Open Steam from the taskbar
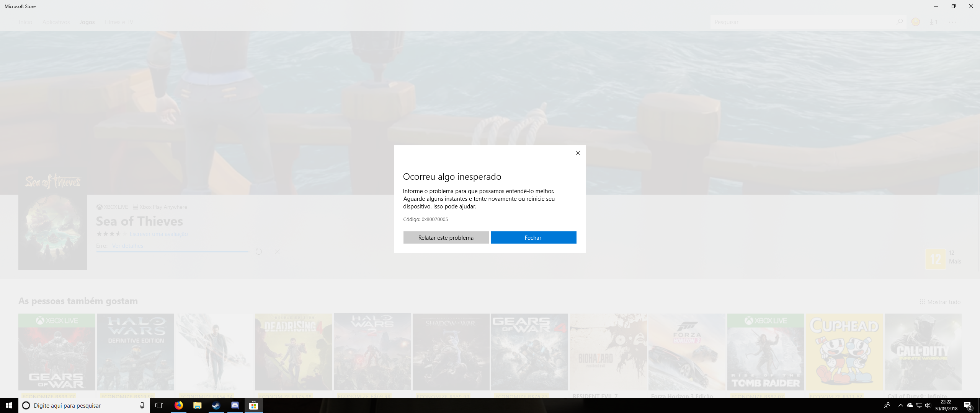980x413 pixels. click(216, 405)
